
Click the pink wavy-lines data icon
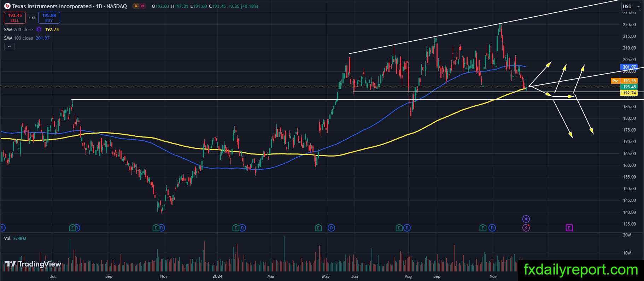142,6
